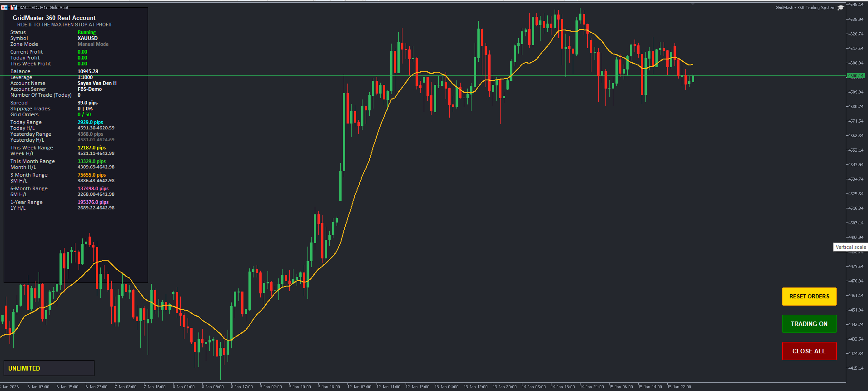Click the 15 Jan 22:00 time axis label
Viewport: 868px width, 391px height.
679,387
